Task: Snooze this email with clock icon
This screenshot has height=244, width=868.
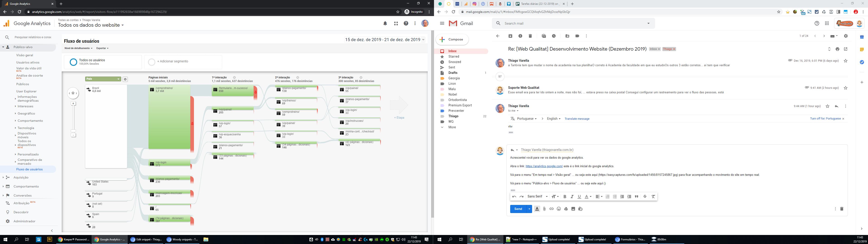Action: [554, 36]
